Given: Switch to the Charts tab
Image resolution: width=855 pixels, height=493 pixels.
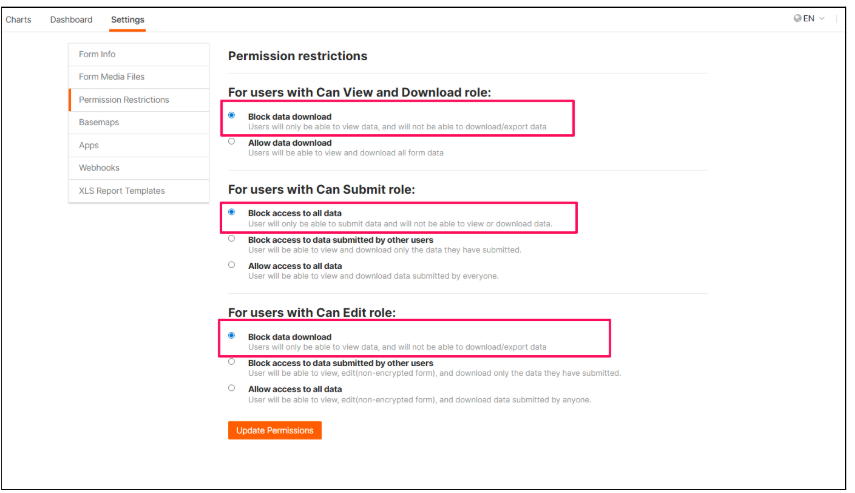Looking at the screenshot, I should click(x=18, y=20).
